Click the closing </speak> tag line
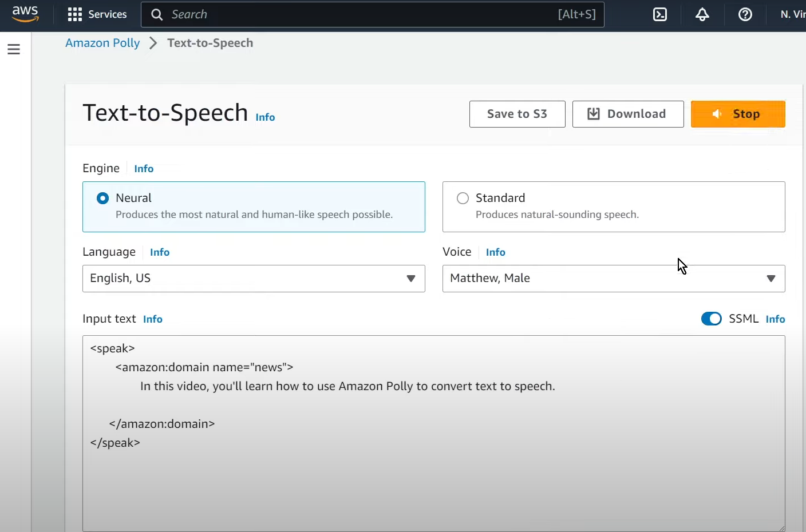Screen dimensions: 806x532 pyautogui.click(x=115, y=443)
